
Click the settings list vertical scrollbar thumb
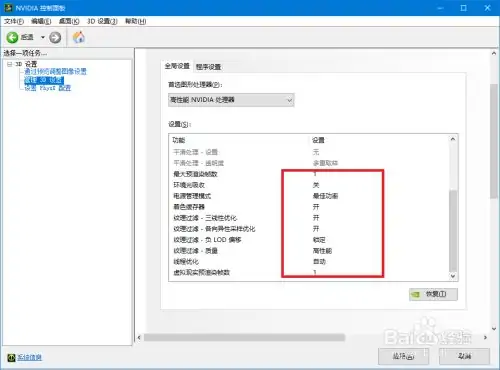(453, 231)
